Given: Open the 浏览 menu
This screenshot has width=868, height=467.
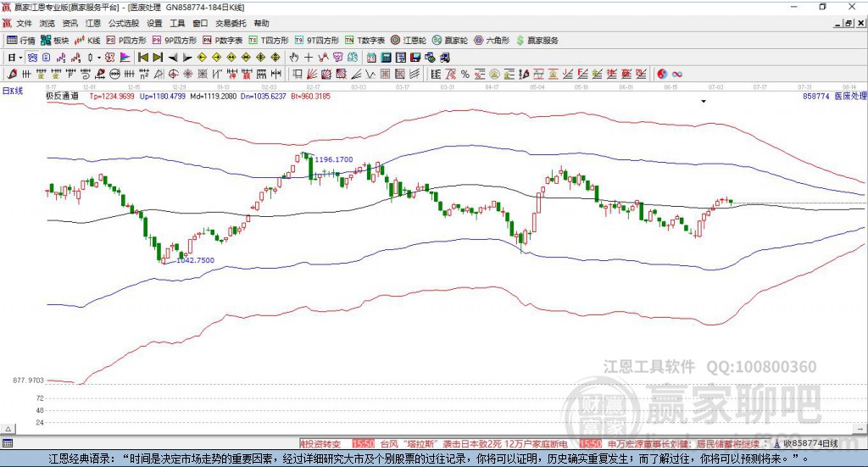Looking at the screenshot, I should click(47, 23).
